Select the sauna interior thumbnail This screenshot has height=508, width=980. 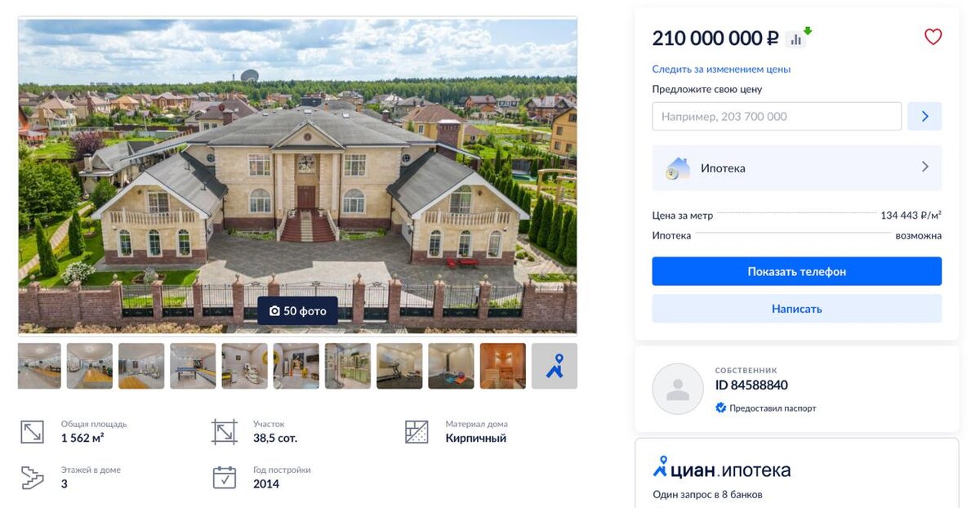coord(503,366)
